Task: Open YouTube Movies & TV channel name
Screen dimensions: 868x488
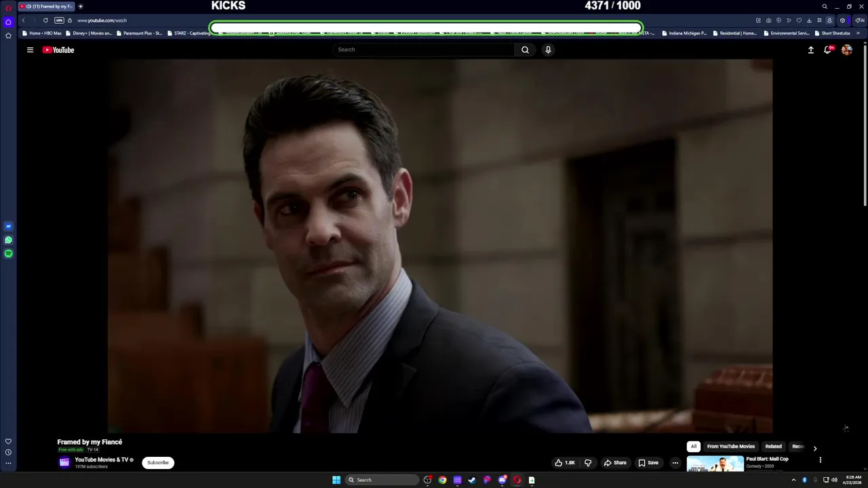Action: click(x=101, y=460)
